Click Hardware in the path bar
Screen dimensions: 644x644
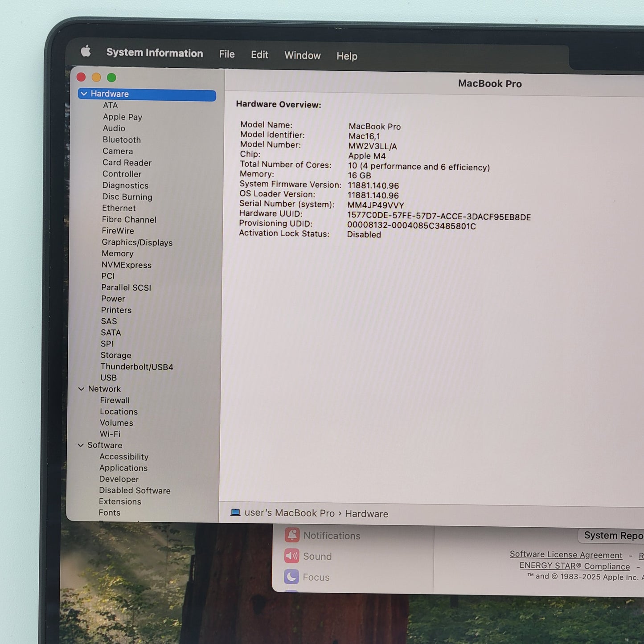[366, 514]
